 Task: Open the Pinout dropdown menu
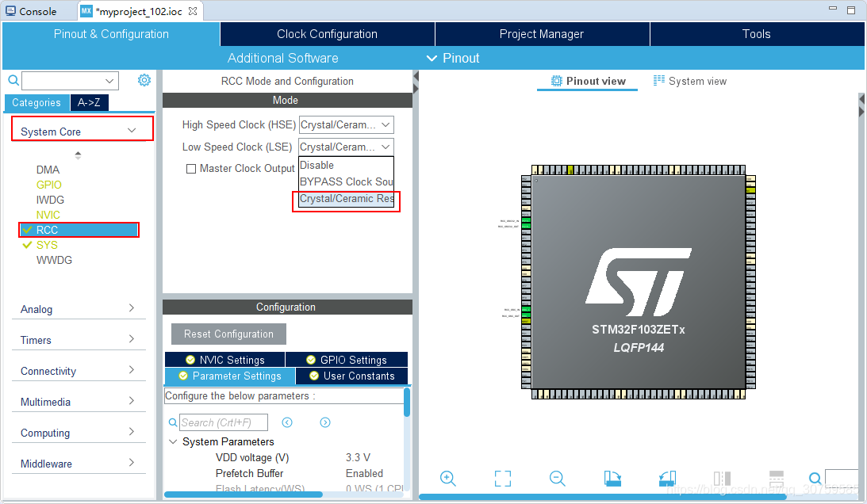[x=454, y=58]
